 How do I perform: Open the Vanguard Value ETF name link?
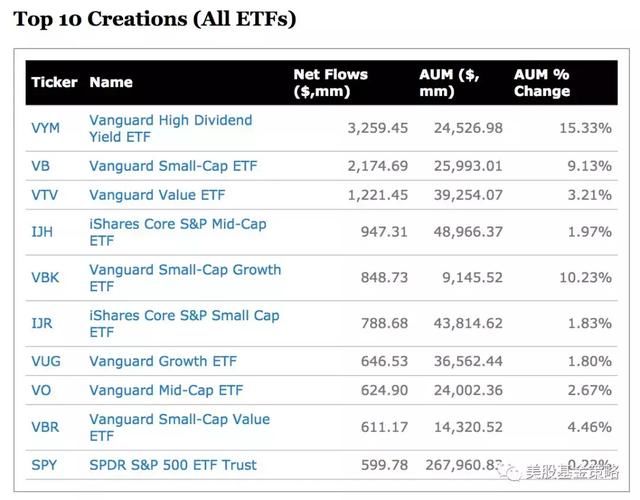(157, 195)
